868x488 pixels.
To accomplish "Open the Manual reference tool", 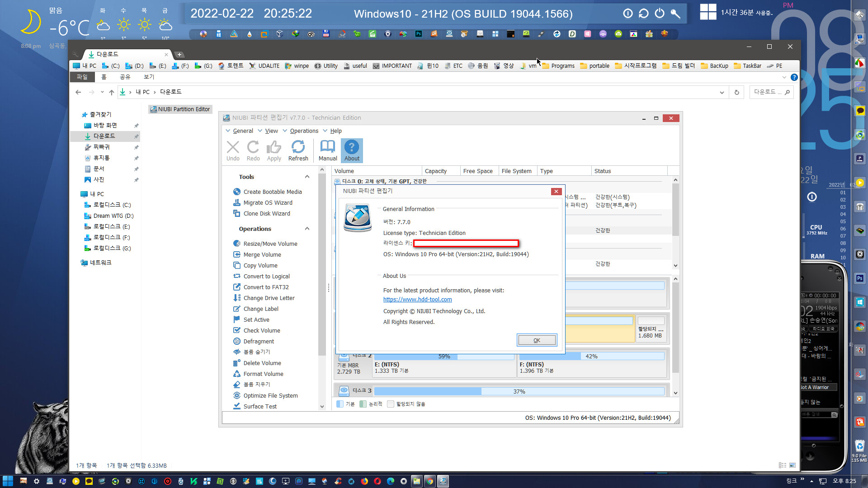I will click(x=327, y=150).
